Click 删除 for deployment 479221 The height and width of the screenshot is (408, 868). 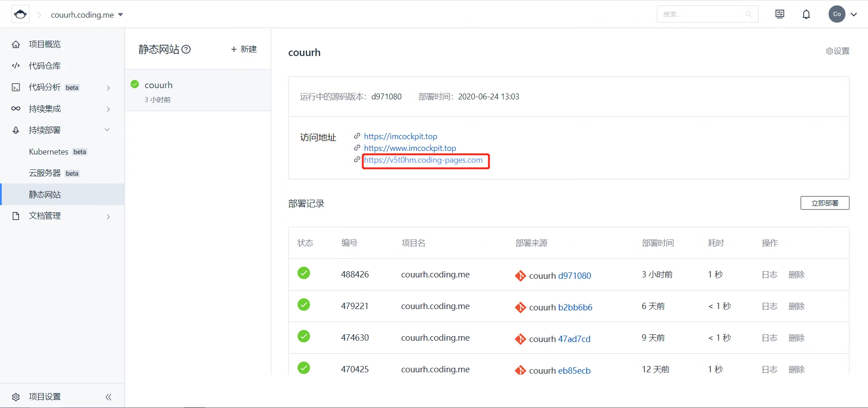coord(797,306)
